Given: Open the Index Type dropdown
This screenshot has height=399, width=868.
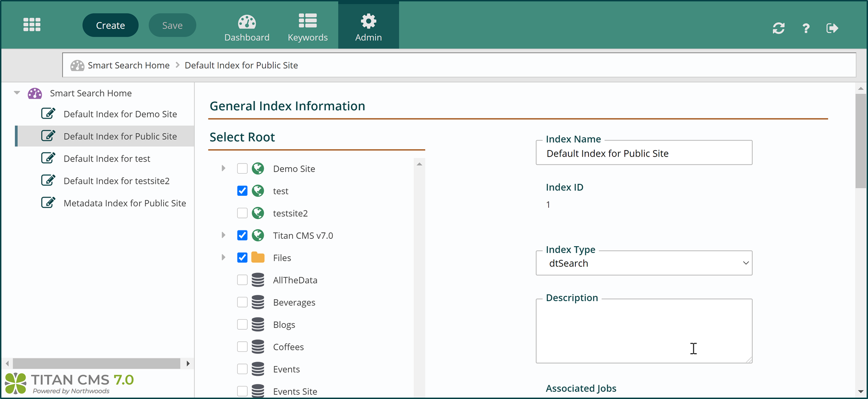Looking at the screenshot, I should click(644, 263).
